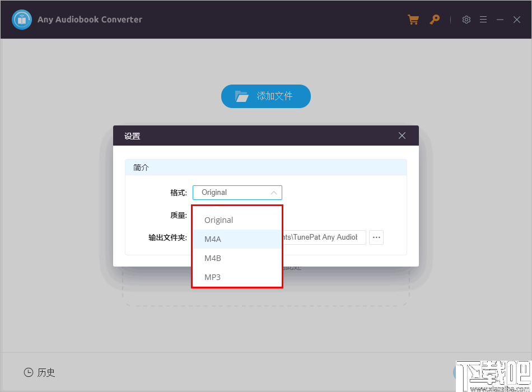This screenshot has width=532, height=392.
Task: Close the 设置 settings dialog
Action: point(402,135)
